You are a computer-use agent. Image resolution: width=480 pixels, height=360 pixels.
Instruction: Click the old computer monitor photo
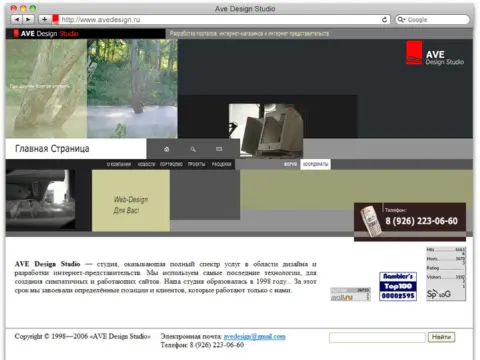266,130
